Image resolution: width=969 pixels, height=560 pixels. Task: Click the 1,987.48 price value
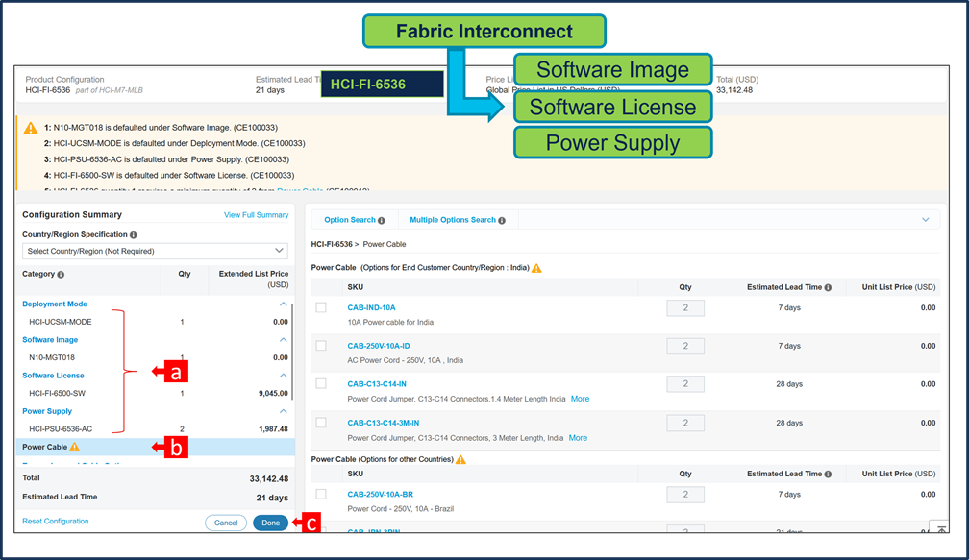pyautogui.click(x=273, y=429)
